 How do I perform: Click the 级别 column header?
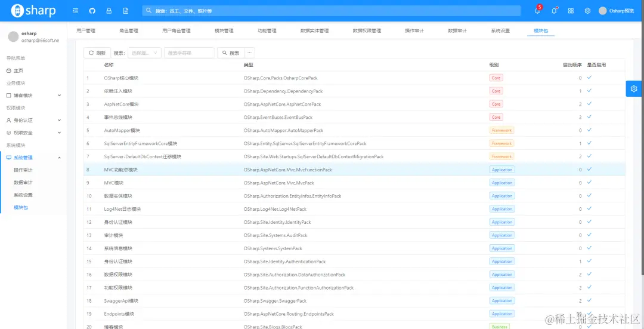pyautogui.click(x=494, y=64)
